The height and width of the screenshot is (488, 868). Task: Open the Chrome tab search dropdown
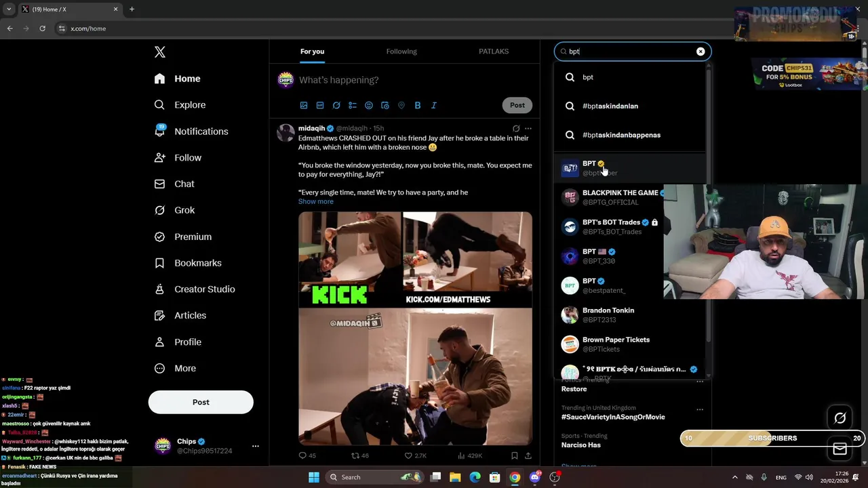click(9, 9)
